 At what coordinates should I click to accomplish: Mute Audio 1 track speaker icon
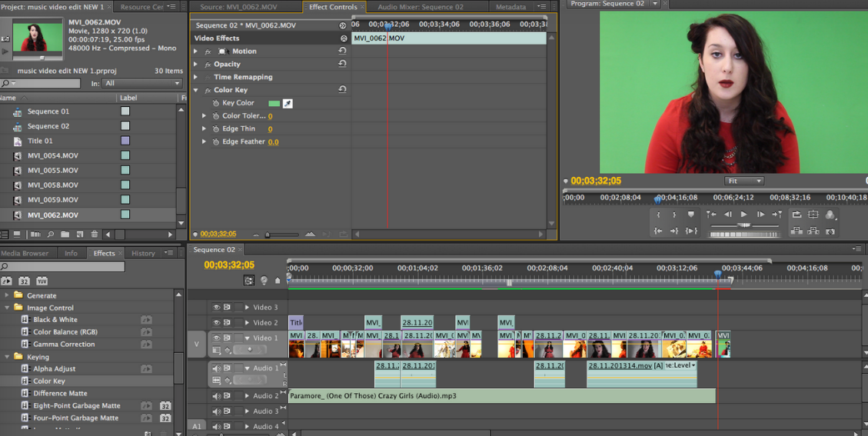click(217, 368)
